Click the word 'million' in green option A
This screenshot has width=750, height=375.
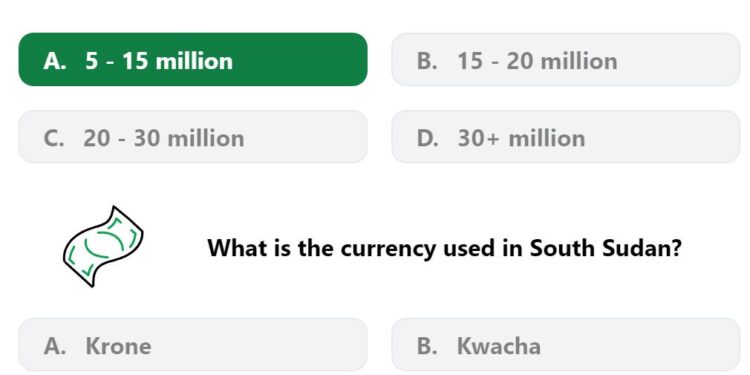click(x=194, y=61)
